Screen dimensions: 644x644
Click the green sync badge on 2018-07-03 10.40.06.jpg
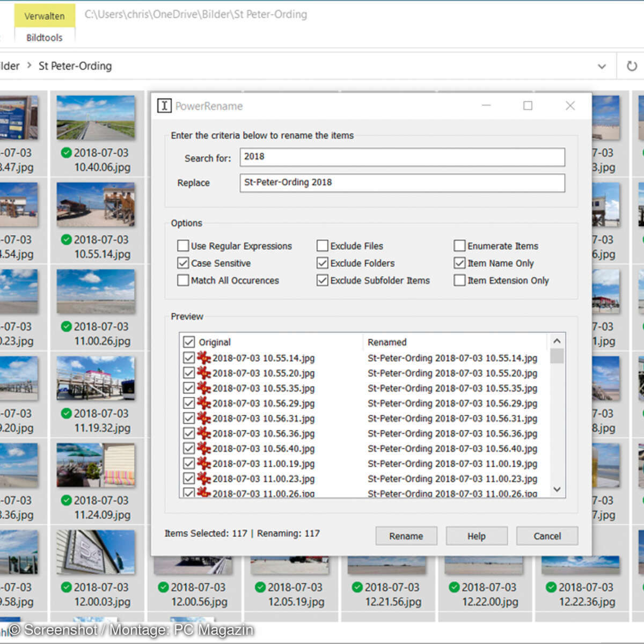65,152
